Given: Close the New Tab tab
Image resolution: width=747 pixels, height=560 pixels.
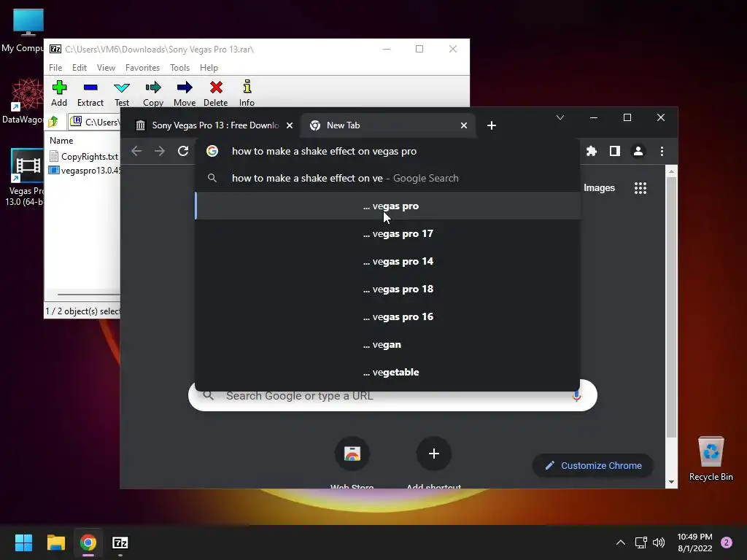Looking at the screenshot, I should (463, 125).
